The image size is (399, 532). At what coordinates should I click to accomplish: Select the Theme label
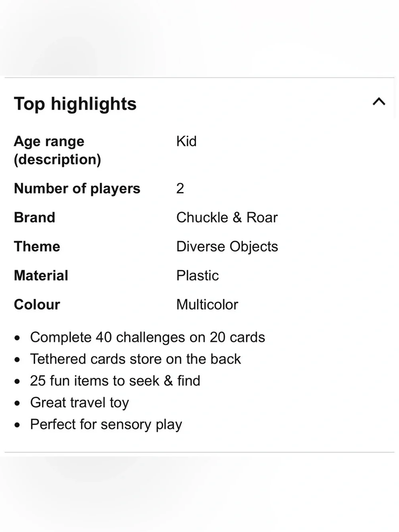point(37,247)
